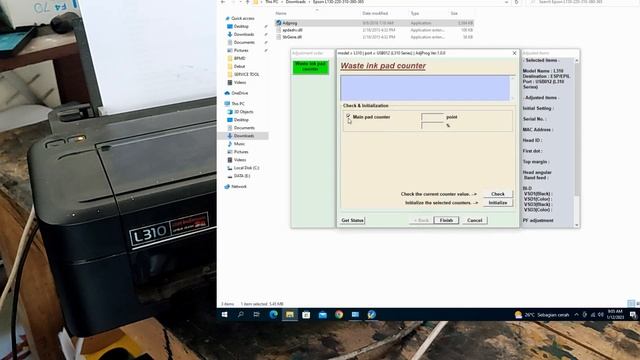Click the Explorer Up arrow
Image resolution: width=640 pixels, height=360 pixels.
click(x=247, y=2)
